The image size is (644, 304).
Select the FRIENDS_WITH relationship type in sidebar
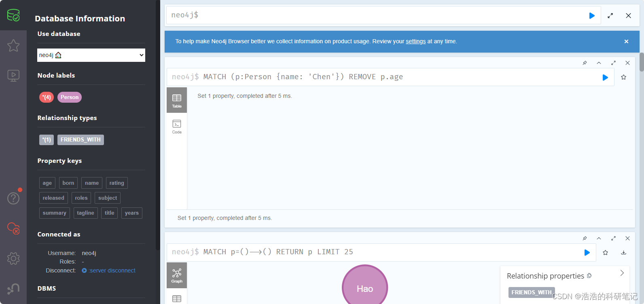[x=80, y=140]
